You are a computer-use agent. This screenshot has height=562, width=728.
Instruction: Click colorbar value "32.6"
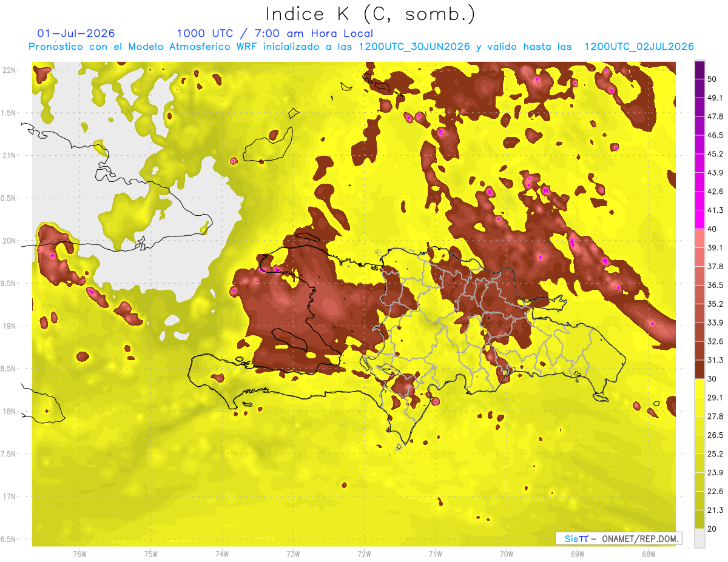point(715,341)
